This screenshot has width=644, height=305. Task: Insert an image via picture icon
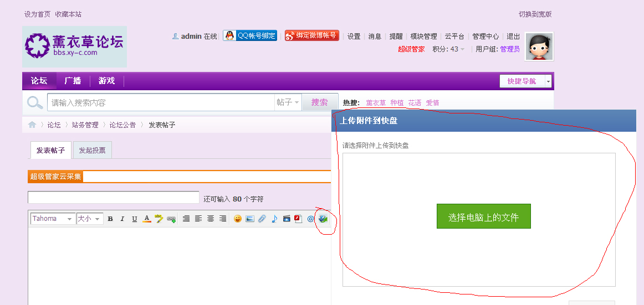click(250, 219)
